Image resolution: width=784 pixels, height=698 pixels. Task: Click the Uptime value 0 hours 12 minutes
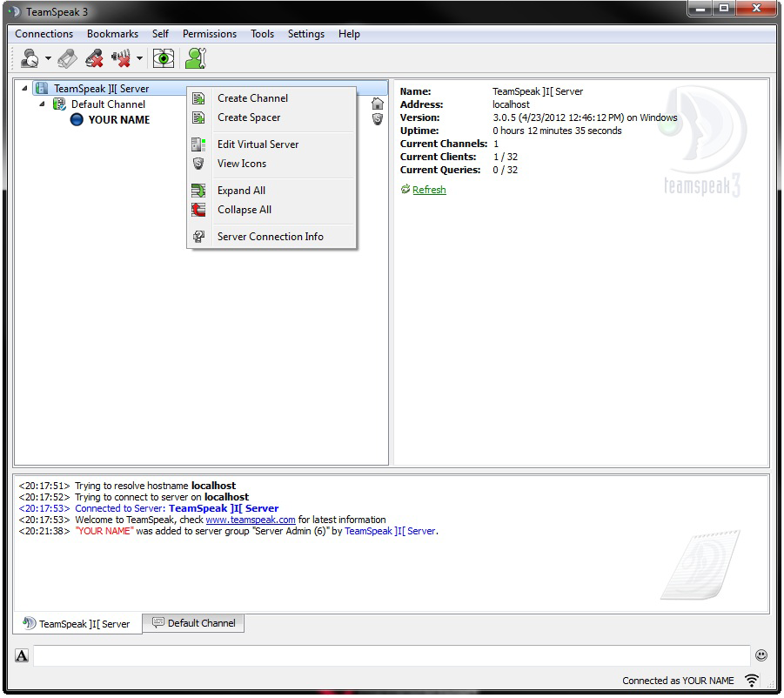(557, 131)
